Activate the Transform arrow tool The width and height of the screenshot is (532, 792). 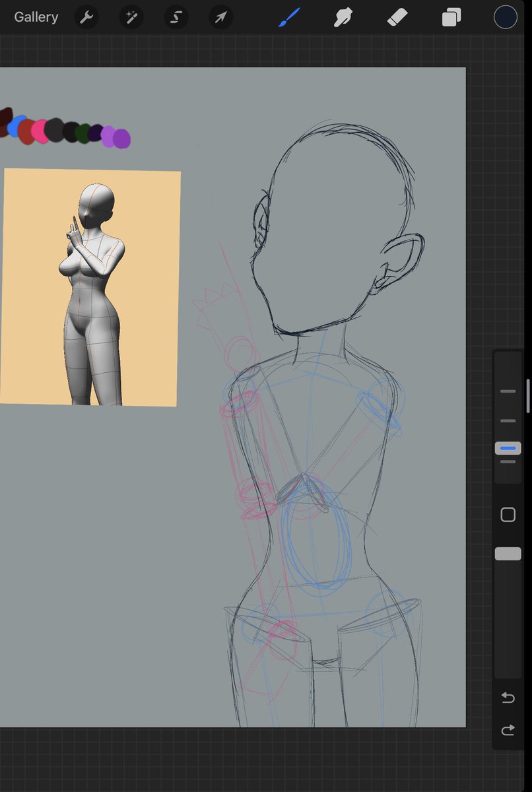point(221,17)
